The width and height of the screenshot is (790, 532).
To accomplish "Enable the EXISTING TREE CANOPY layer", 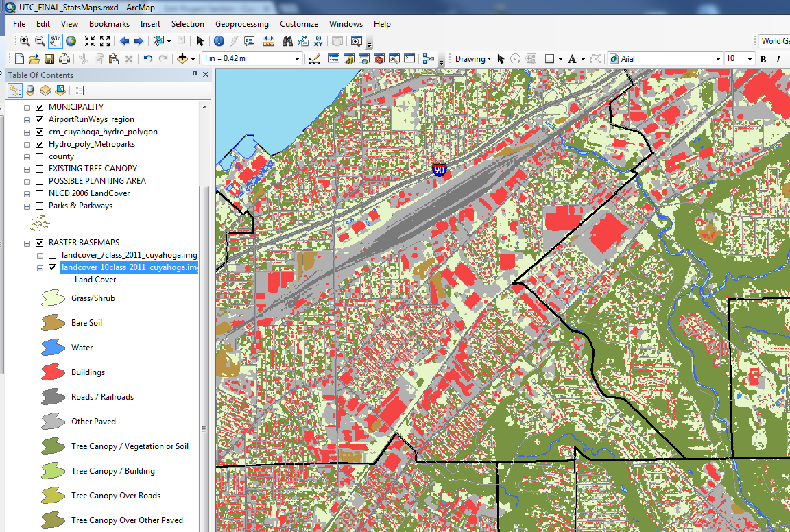I will 39,168.
